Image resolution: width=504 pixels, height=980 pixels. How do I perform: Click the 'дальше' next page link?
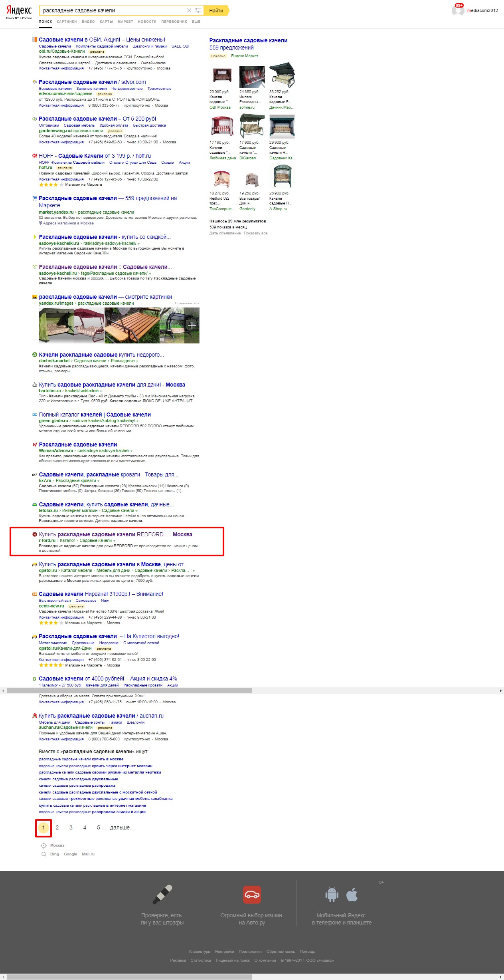120,827
